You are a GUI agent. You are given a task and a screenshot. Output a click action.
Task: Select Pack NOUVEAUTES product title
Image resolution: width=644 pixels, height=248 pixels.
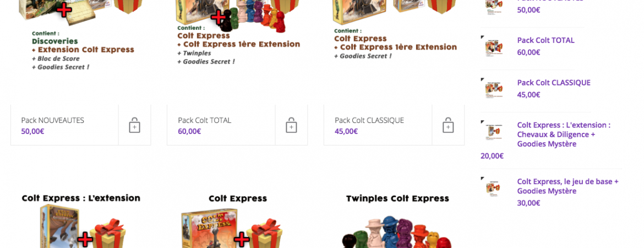click(x=53, y=121)
